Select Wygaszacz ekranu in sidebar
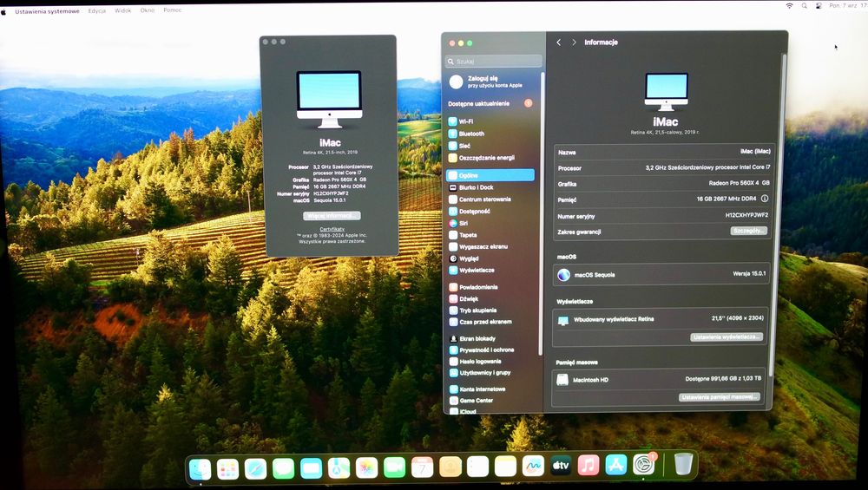This screenshot has height=490, width=868. (x=491, y=246)
